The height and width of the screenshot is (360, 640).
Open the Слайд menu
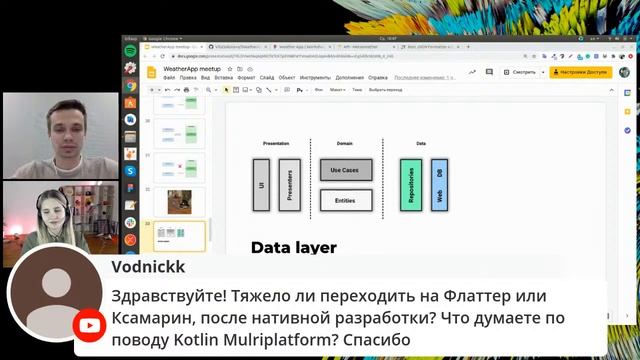[x=267, y=78]
